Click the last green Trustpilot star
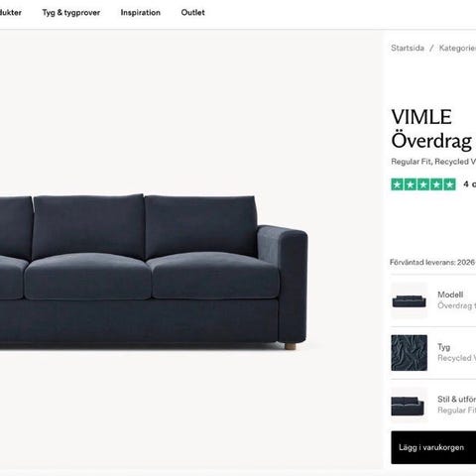The image size is (476, 476). [x=449, y=184]
